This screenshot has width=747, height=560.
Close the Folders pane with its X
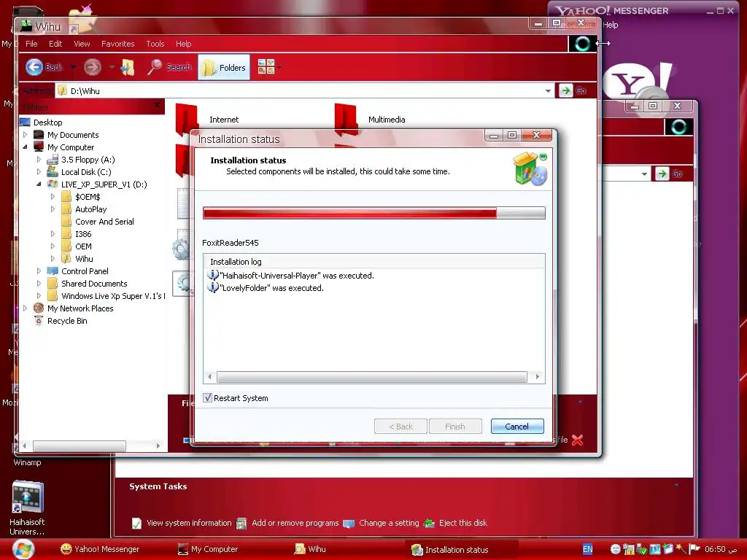click(x=158, y=105)
